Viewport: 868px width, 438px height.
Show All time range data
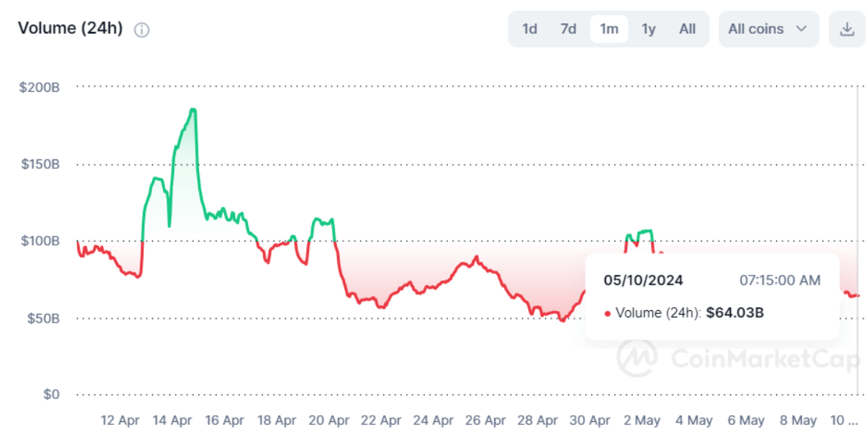point(687,29)
